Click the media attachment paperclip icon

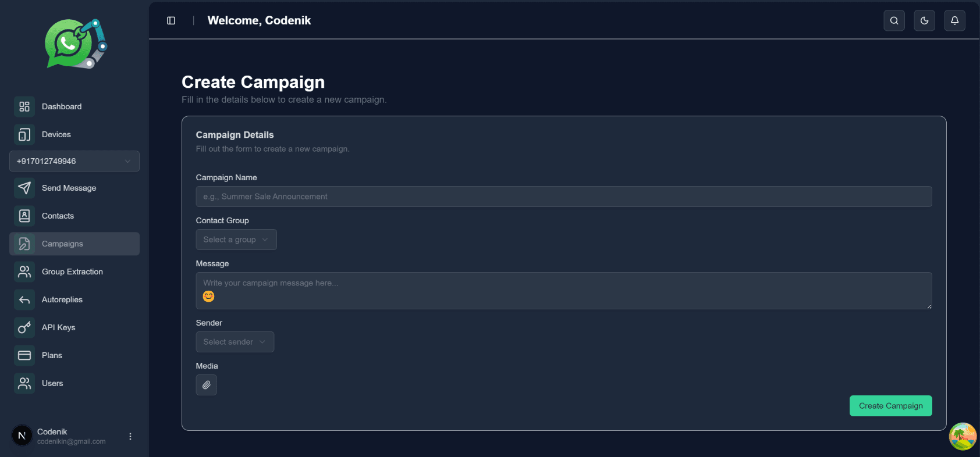coord(206,385)
